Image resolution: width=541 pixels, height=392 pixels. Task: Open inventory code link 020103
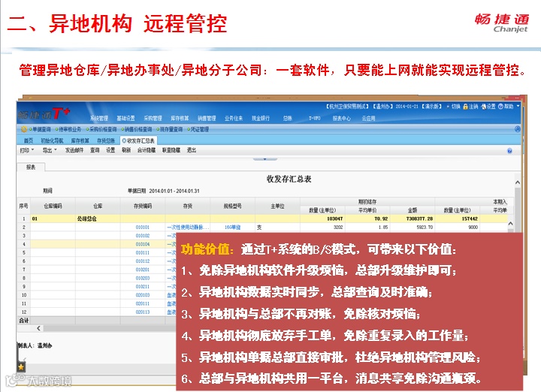click(x=143, y=295)
